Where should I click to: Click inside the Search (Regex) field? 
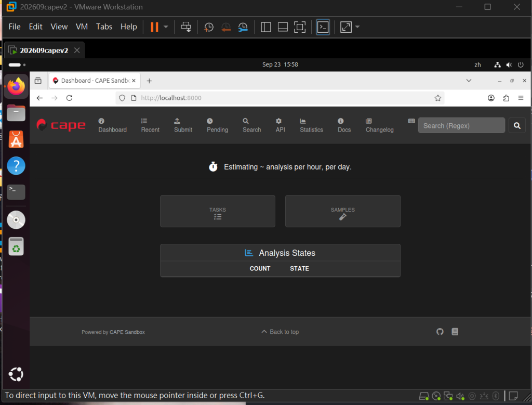coord(461,126)
